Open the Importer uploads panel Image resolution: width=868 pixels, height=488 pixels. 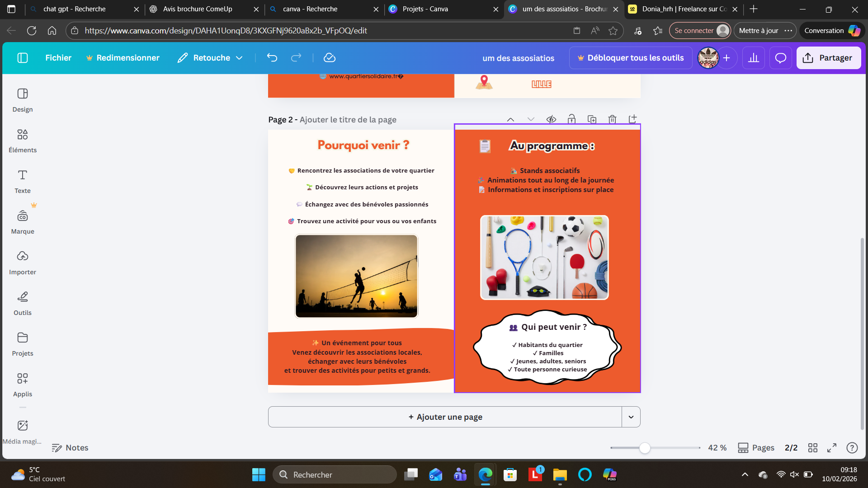(23, 263)
